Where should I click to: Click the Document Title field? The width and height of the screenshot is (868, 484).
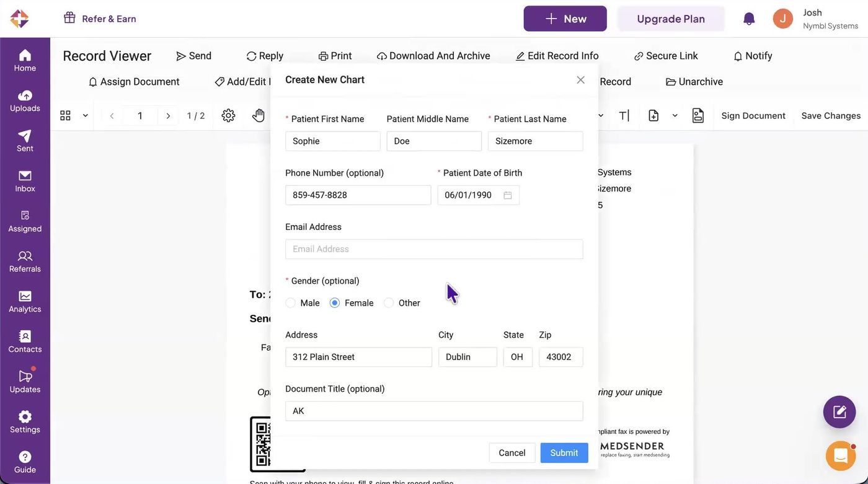(434, 411)
